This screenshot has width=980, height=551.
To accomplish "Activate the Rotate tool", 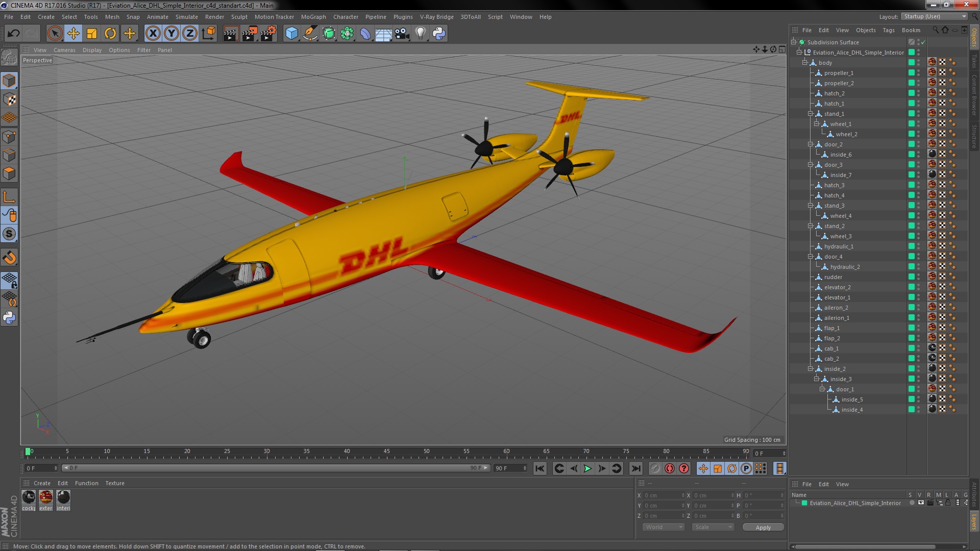I will 110,34.
